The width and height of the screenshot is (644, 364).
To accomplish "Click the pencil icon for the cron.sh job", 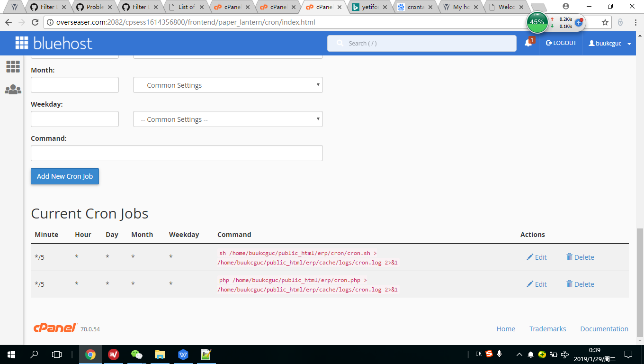I will pos(530,257).
